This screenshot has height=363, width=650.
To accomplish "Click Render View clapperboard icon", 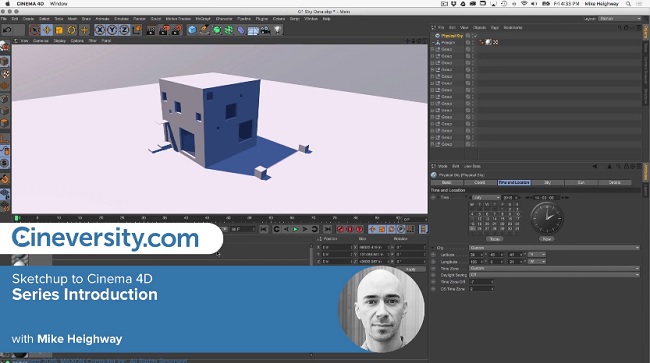I will coord(151,30).
